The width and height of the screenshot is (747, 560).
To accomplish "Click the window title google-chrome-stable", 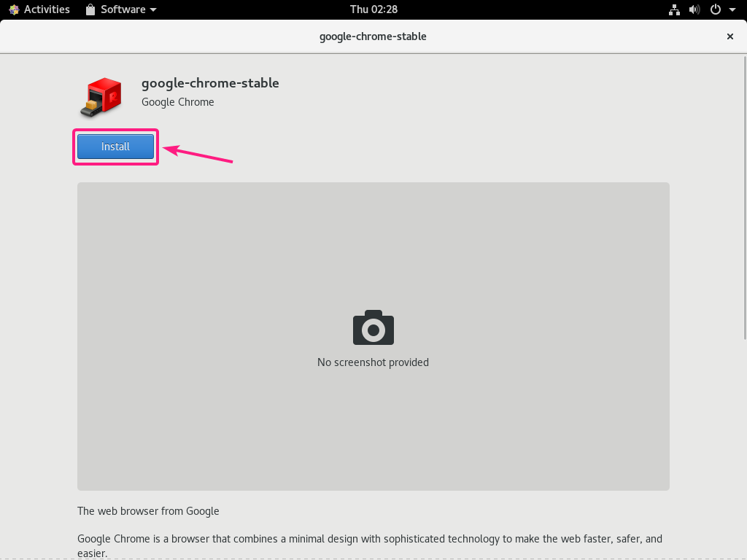I will pos(373,36).
